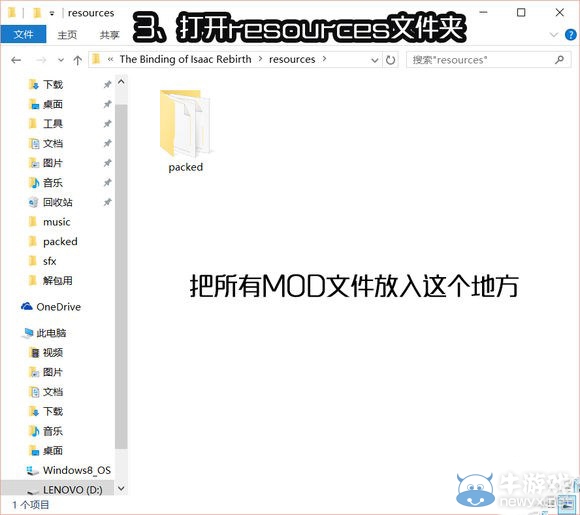Viewport: 580px width, 515px height.
Task: Switch to the 共享 ribbon tab
Action: pyautogui.click(x=109, y=35)
